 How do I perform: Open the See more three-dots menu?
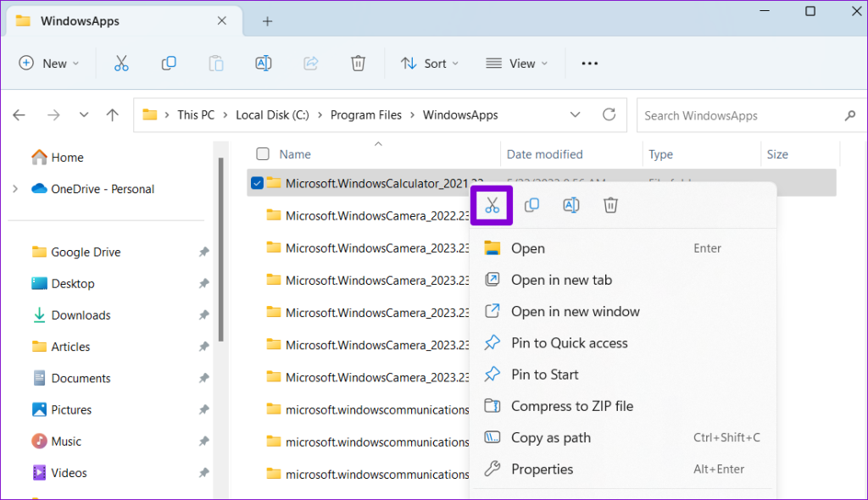tap(590, 63)
